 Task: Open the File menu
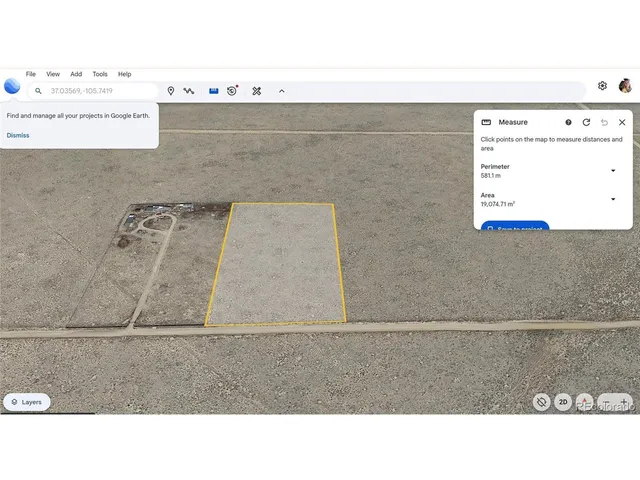[x=31, y=74]
